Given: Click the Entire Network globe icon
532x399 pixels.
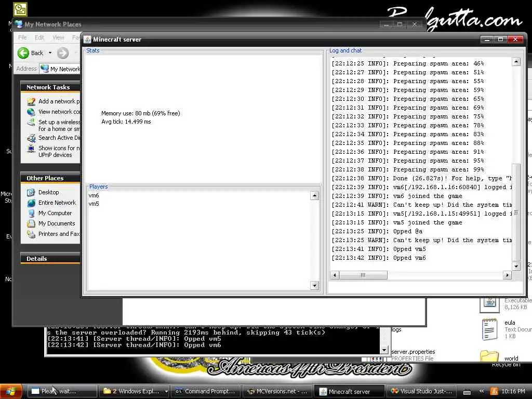Looking at the screenshot, I should coord(31,203).
